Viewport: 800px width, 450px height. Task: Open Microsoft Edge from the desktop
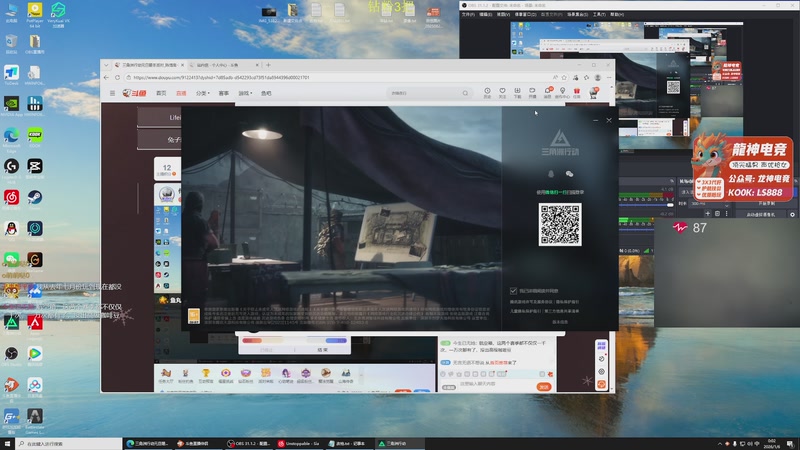pyautogui.click(x=11, y=138)
